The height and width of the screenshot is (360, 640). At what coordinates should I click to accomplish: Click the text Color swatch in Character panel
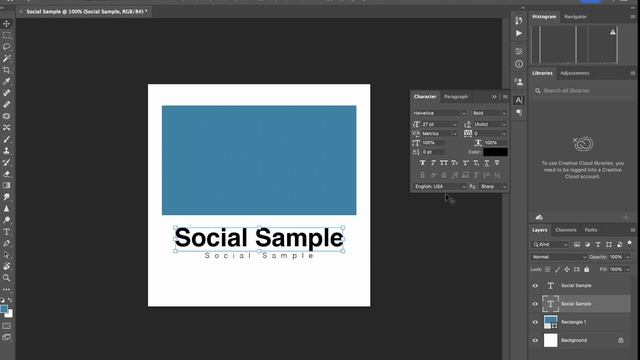[x=496, y=152]
